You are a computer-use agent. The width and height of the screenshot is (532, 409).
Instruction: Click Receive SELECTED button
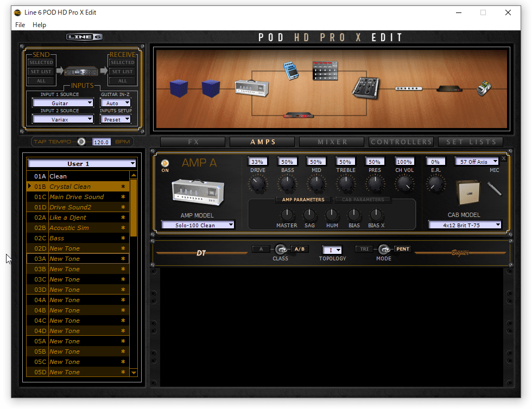(x=123, y=62)
